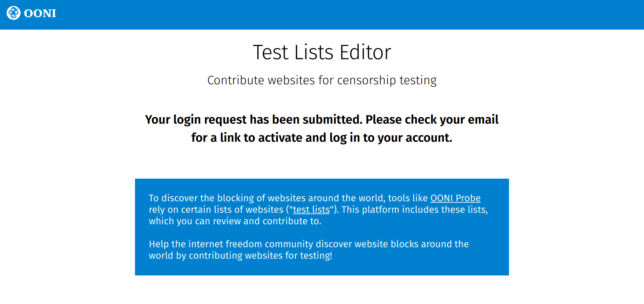Click empty area of the blue header bar

click(348, 15)
